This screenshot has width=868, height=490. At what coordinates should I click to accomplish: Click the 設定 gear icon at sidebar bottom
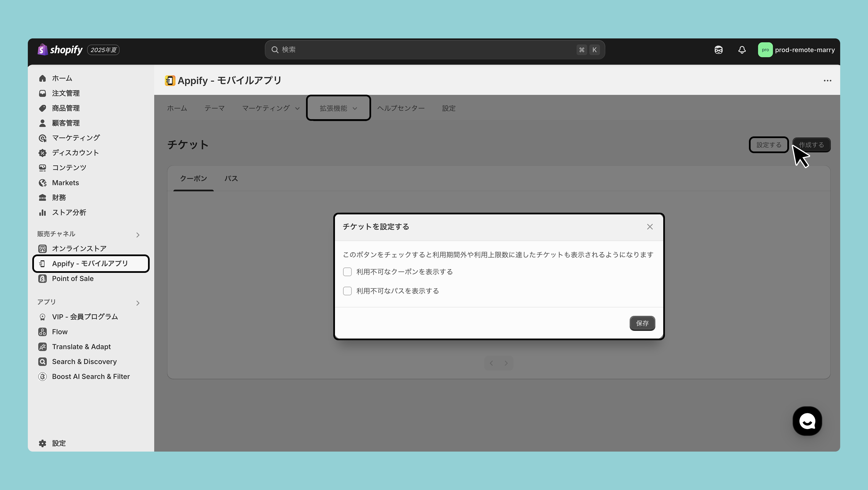[x=43, y=443]
